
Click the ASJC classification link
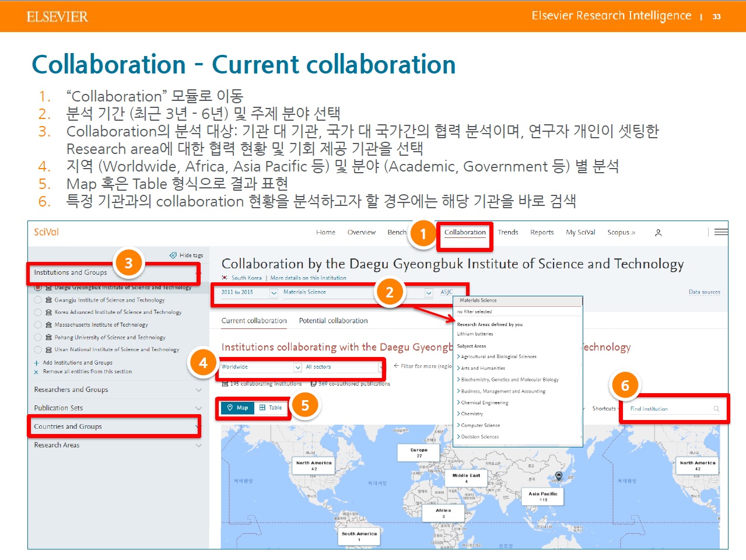point(447,292)
